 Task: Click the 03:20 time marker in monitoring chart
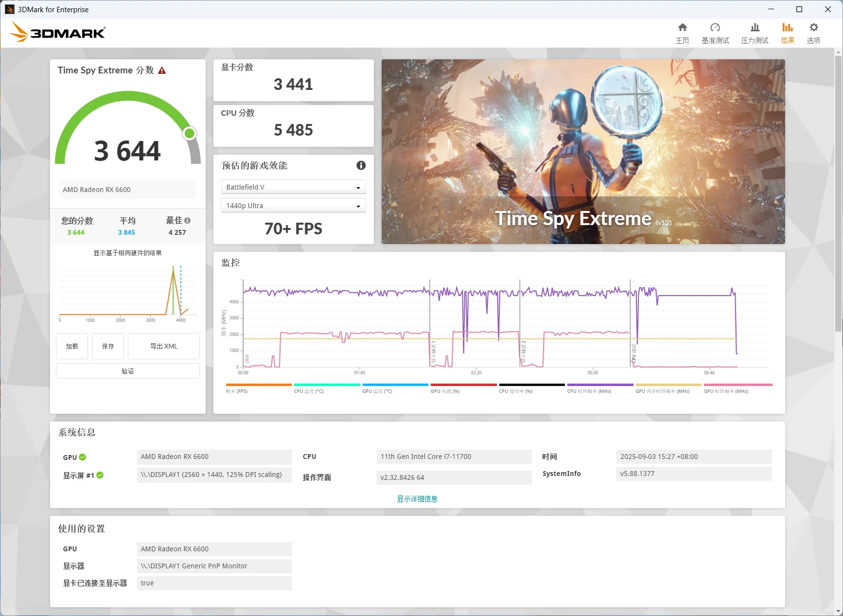[x=476, y=373]
